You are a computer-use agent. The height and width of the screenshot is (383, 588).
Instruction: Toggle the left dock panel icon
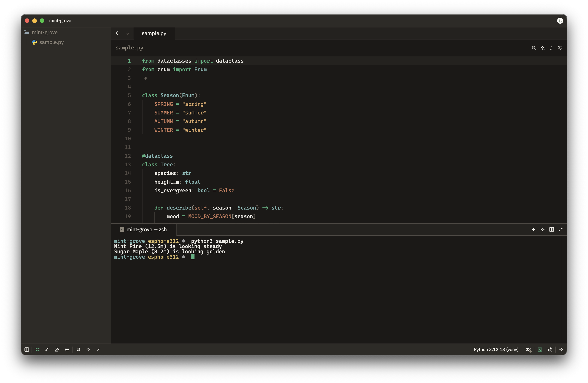click(x=27, y=349)
